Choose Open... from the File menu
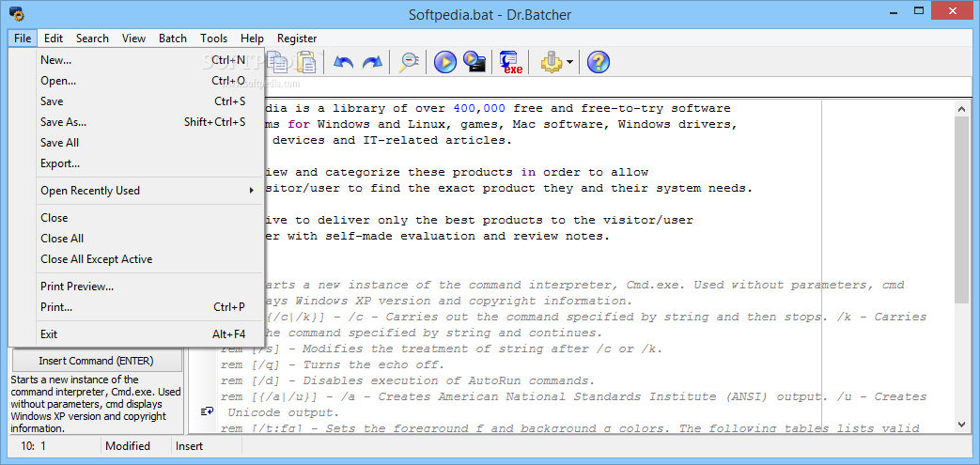Viewport: 980px width, 465px height. coord(137,81)
